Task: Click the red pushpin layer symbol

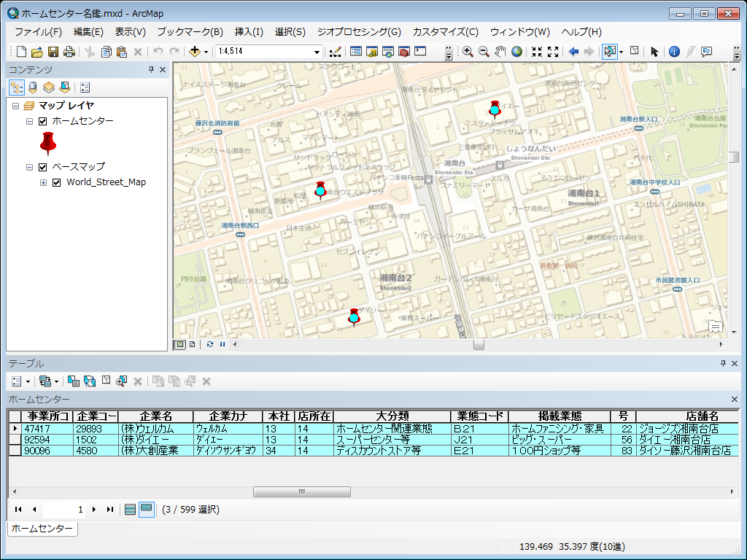Action: coord(47,144)
